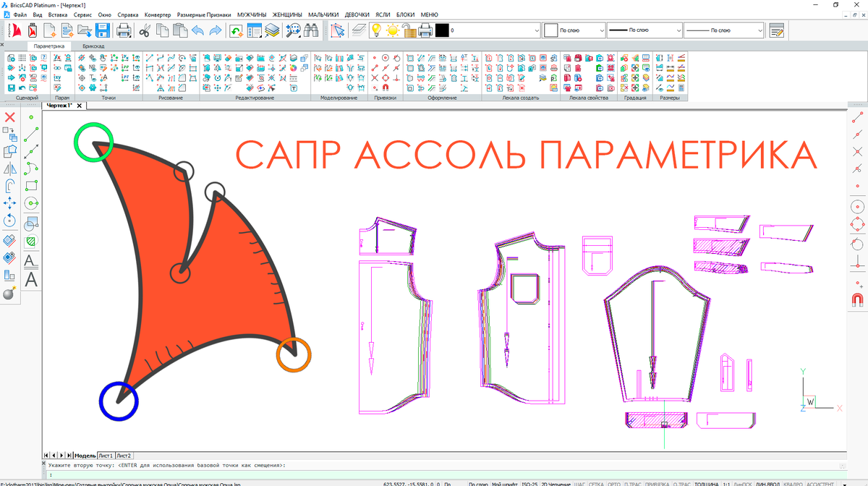Open the Размерные Признаки menu

pos(204,14)
